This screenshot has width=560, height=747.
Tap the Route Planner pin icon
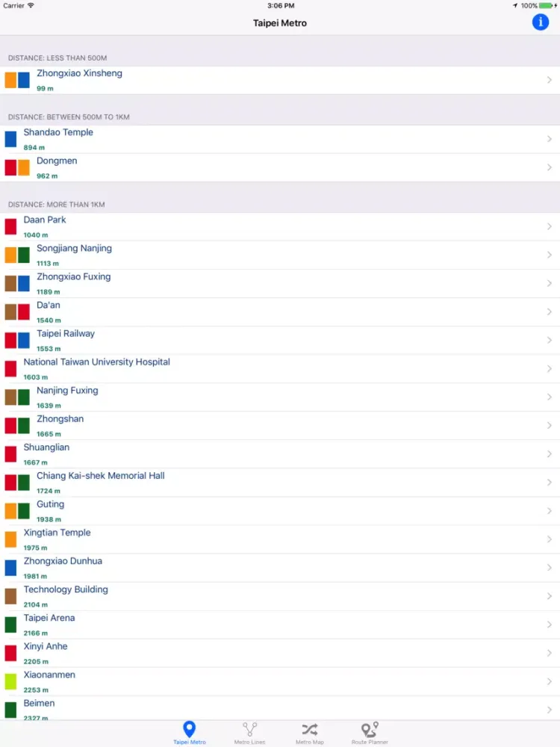click(x=370, y=729)
